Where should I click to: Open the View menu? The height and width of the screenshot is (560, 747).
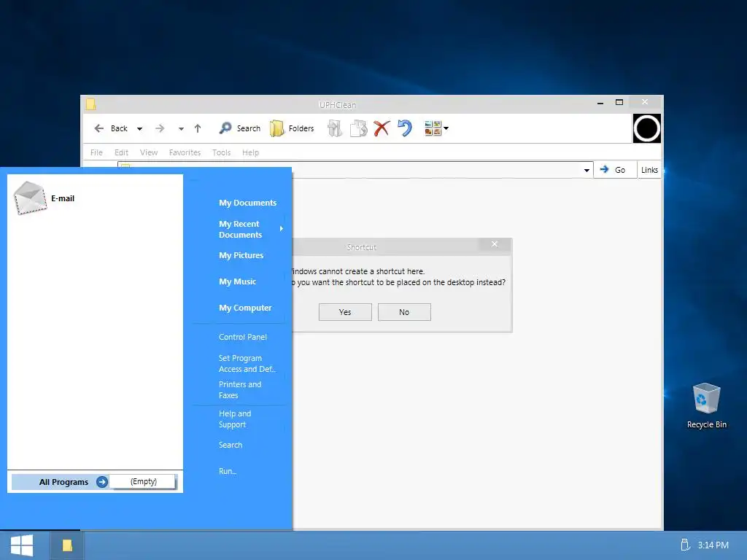(x=149, y=152)
